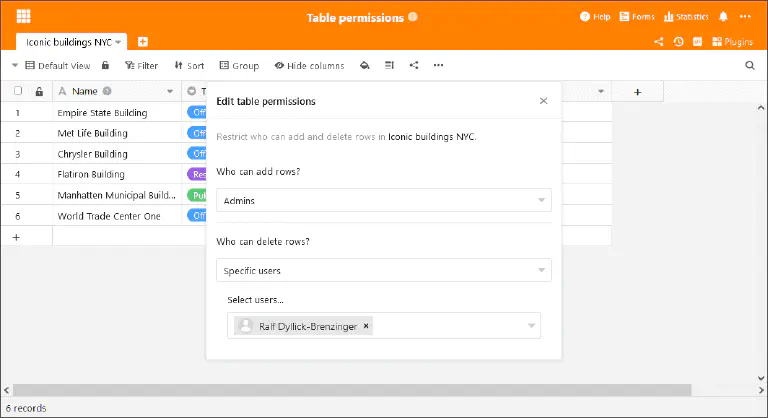Viewport: 768px width, 418px height.
Task: Click inside the Select users field
Action: click(x=384, y=325)
